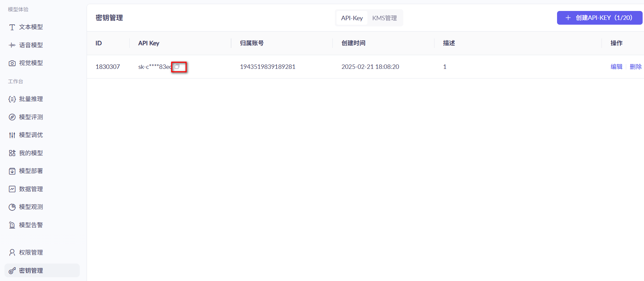The width and height of the screenshot is (644, 281).
Task: Click the 文本模型 text icon in sidebar
Action: [x=12, y=27]
